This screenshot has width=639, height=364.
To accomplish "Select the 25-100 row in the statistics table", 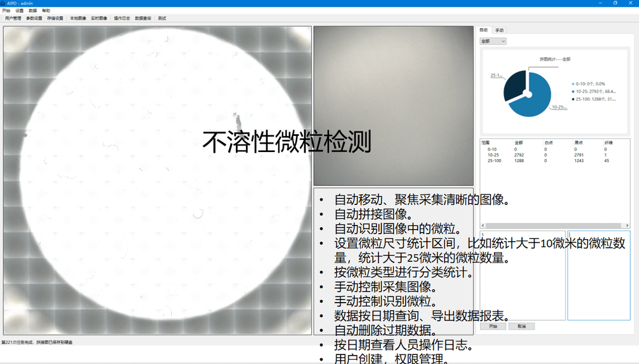I will (495, 161).
